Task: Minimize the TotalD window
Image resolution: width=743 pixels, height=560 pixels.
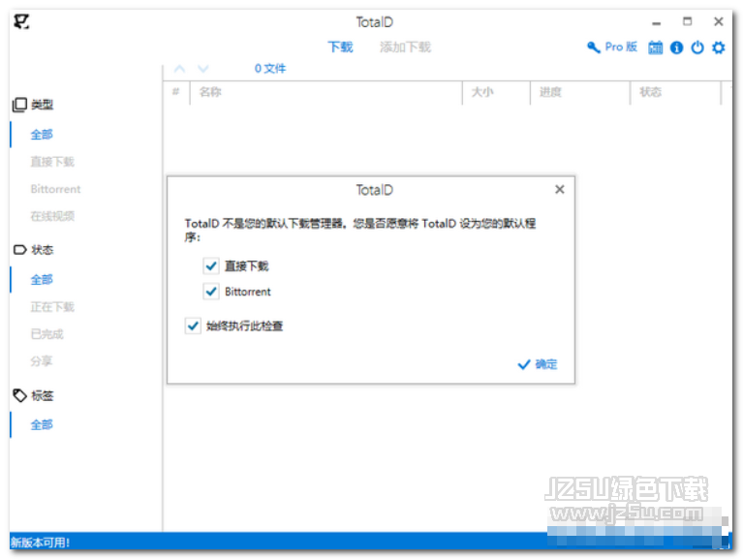Action: (656, 22)
